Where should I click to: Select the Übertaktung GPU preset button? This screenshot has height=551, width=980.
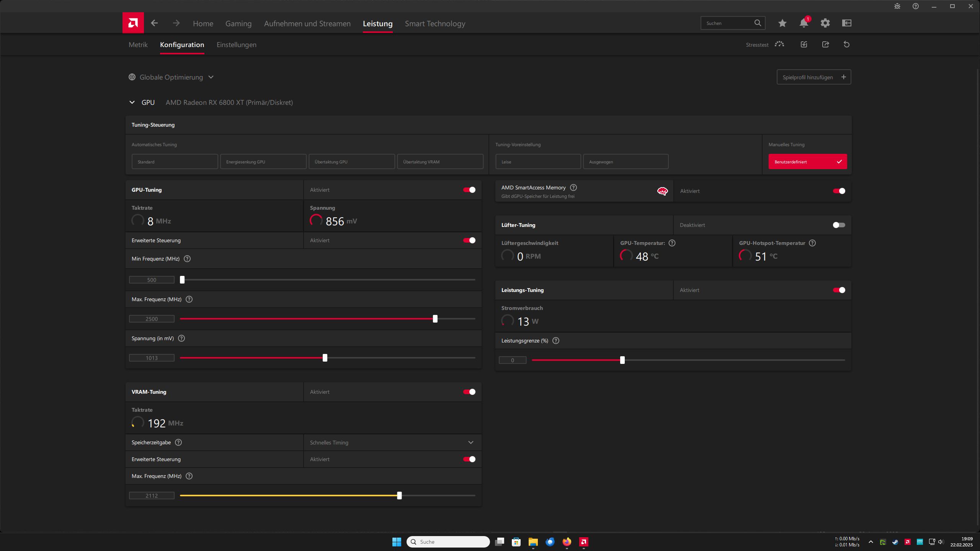[x=351, y=162]
